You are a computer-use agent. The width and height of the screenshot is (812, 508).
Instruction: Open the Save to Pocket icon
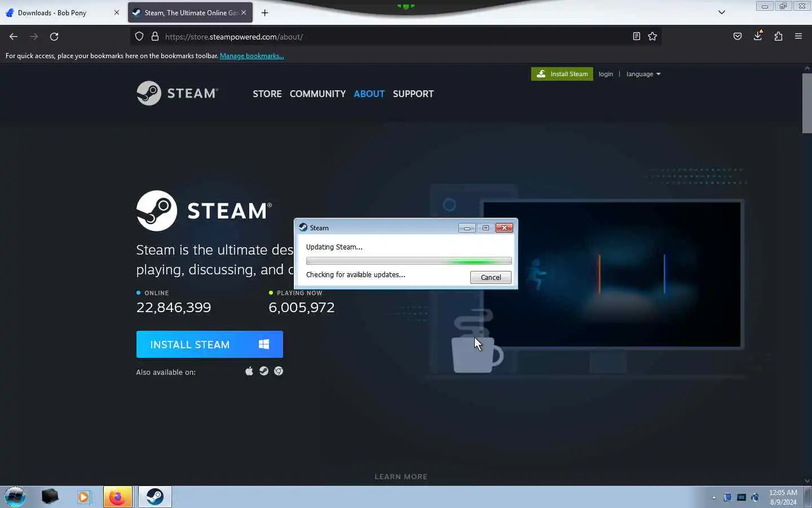[738, 37]
